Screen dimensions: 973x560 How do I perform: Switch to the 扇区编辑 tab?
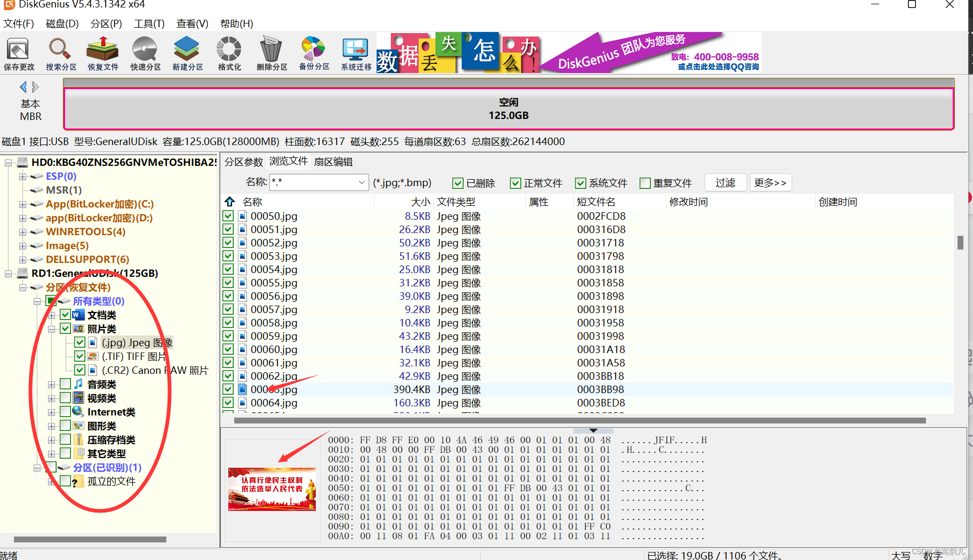(x=333, y=161)
